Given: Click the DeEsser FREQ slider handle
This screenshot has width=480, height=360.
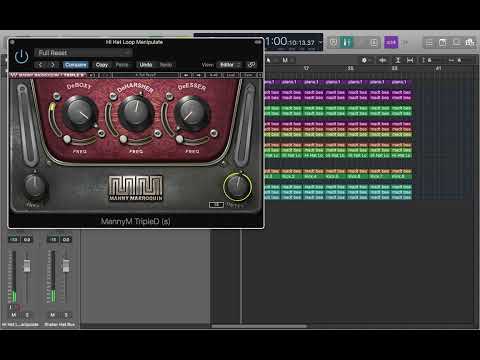Looking at the screenshot, I should tap(179, 139).
